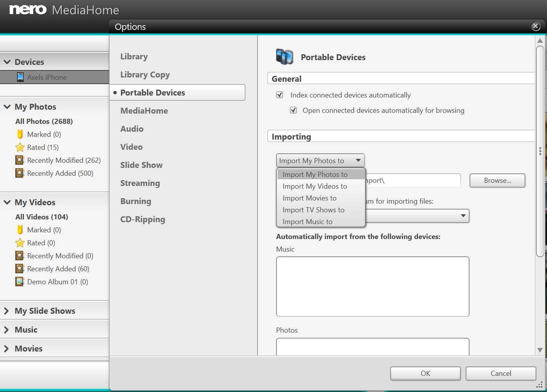This screenshot has width=547, height=392.
Task: Open the Burning options page
Action: tap(136, 201)
